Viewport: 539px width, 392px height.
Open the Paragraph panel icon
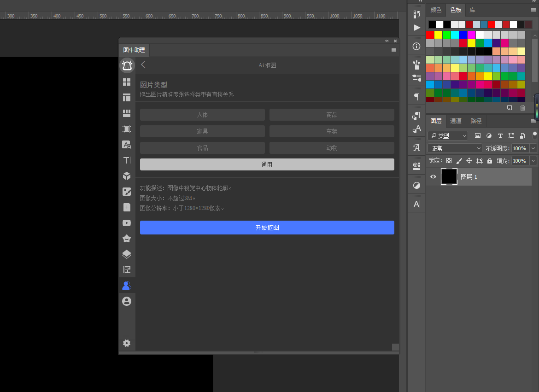click(x=416, y=96)
